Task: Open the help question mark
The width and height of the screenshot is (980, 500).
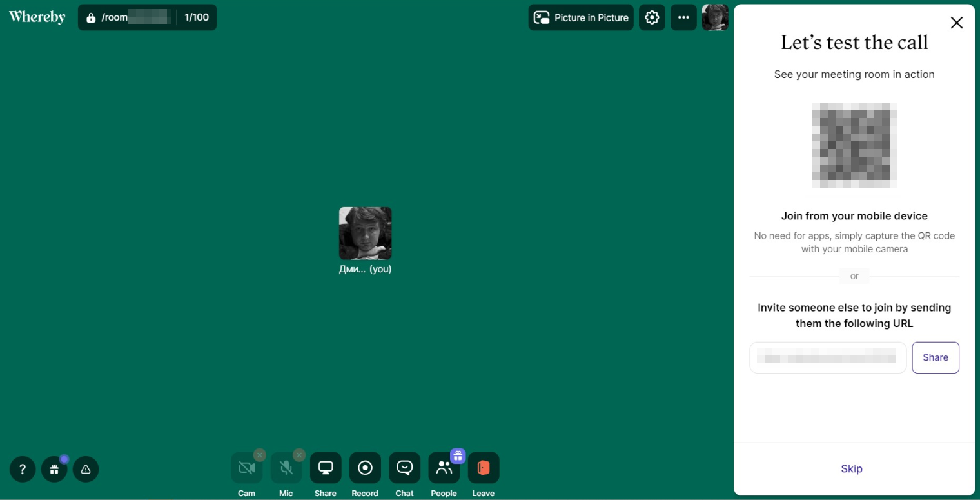Action: click(x=23, y=469)
